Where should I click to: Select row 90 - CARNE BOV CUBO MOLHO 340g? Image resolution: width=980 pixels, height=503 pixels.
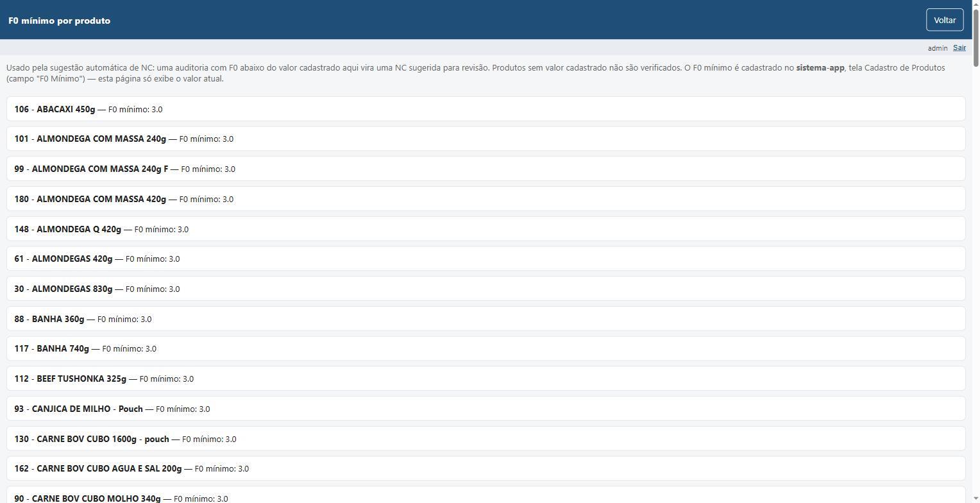486,495
